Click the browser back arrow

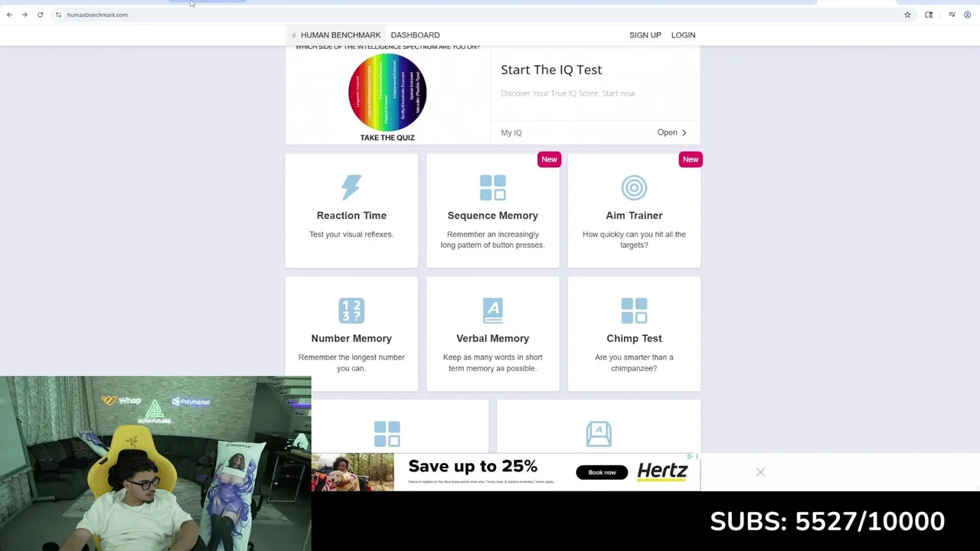point(9,15)
